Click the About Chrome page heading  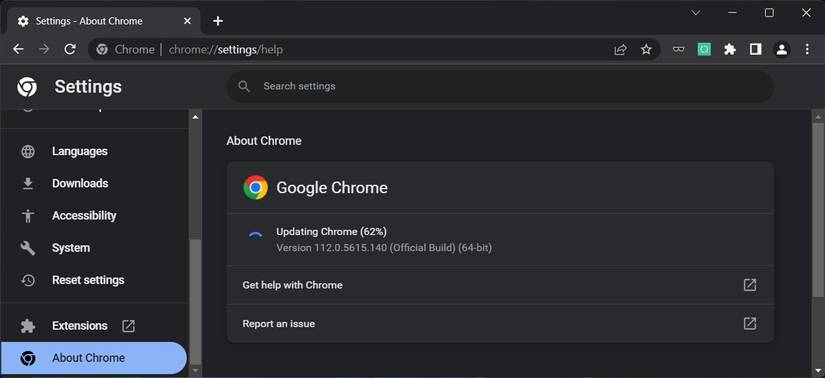[264, 141]
